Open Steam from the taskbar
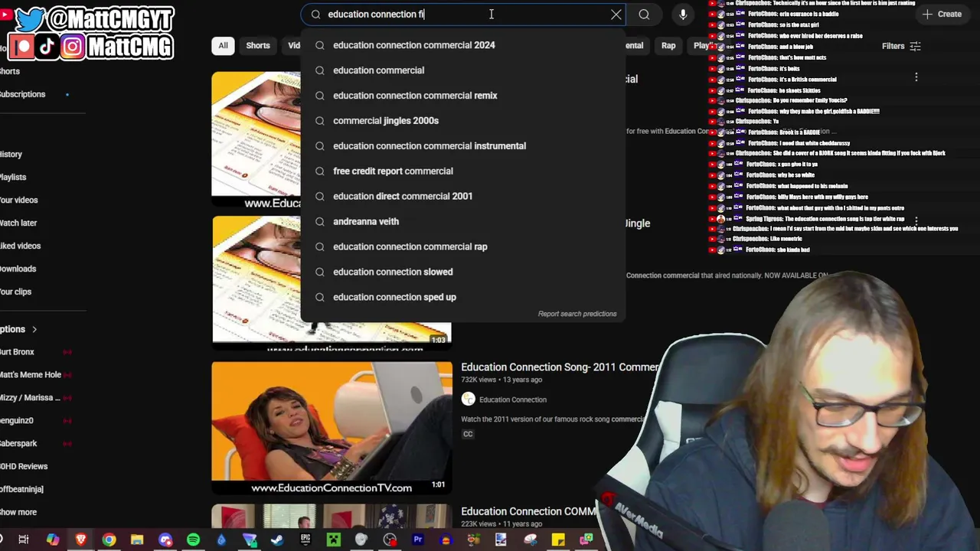The width and height of the screenshot is (980, 551). tap(277, 540)
